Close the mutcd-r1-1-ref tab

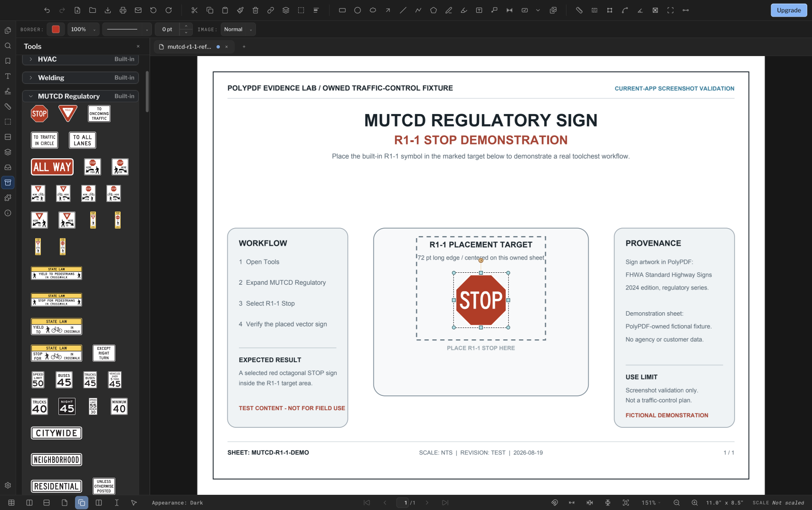pyautogui.click(x=227, y=47)
